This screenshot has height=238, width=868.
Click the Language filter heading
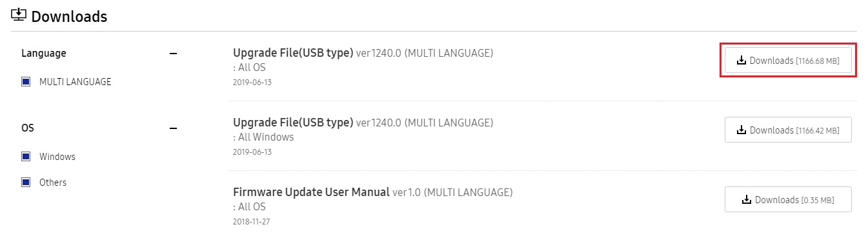coord(44,54)
